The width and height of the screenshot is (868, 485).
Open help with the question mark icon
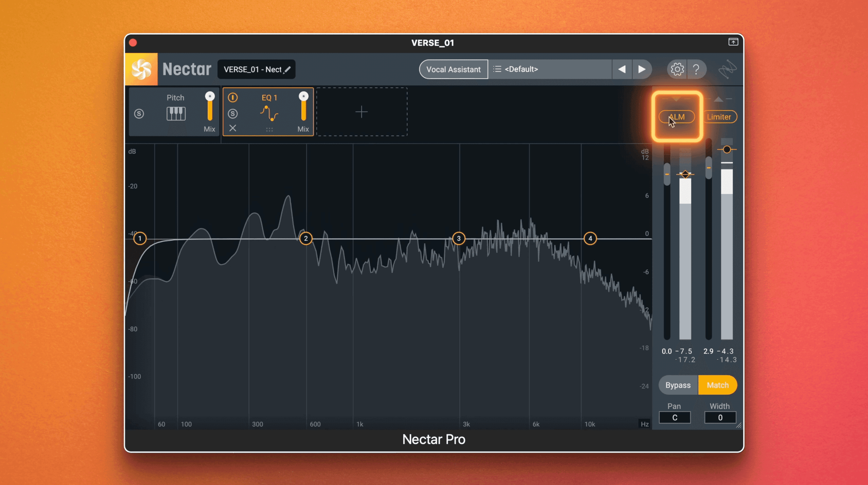tap(696, 69)
